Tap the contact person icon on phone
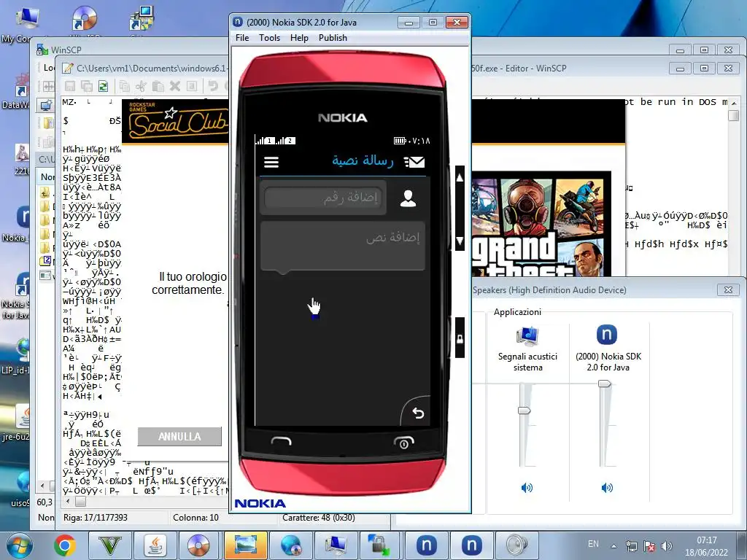Screen dimensions: 747x560 point(408,198)
